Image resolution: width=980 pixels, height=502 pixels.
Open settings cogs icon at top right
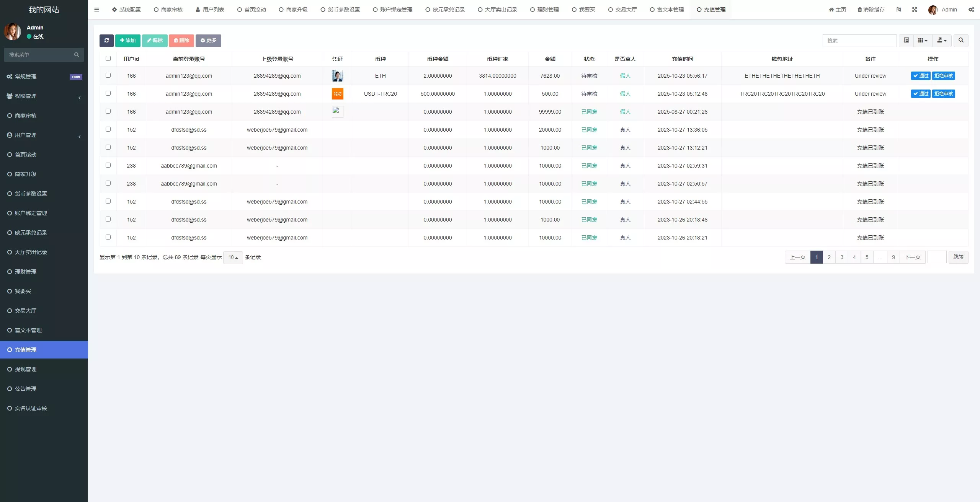coord(971,10)
